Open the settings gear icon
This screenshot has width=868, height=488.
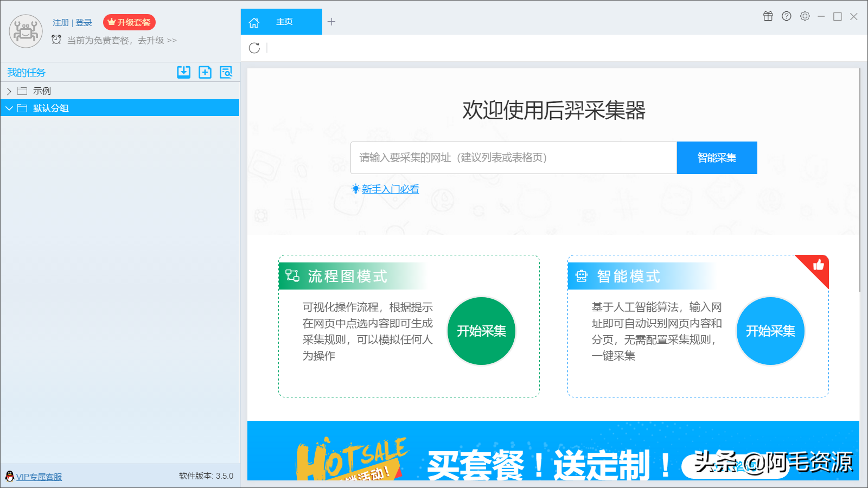pyautogui.click(x=805, y=16)
